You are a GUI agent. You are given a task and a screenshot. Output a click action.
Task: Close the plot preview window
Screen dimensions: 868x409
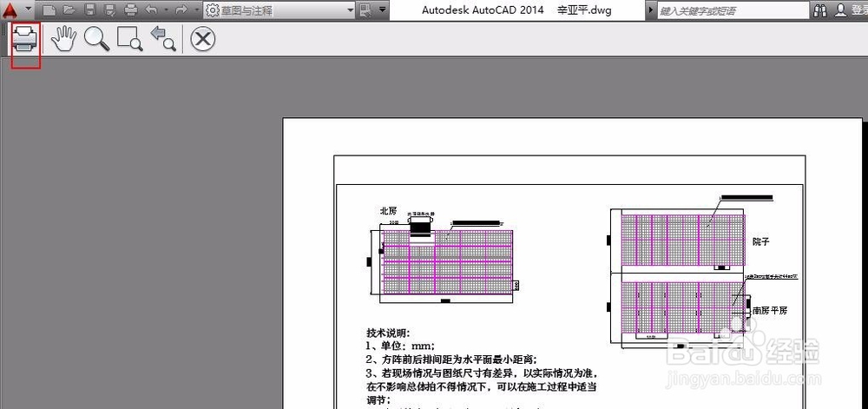tap(202, 40)
